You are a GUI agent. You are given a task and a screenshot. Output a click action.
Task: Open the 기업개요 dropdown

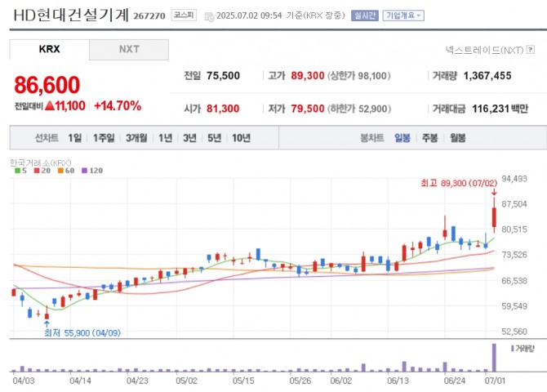403,16
